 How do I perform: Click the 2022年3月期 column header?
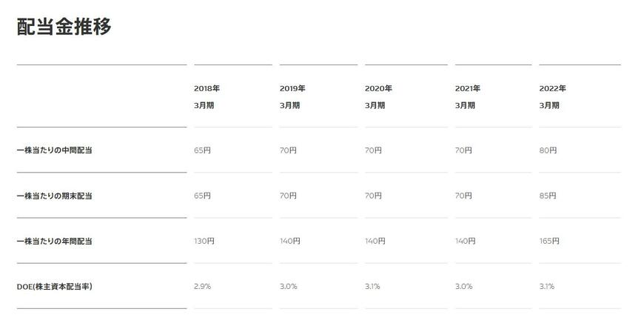coord(552,96)
